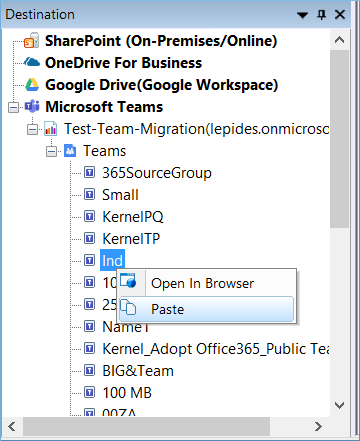Select Test-Team-Migration tenant node
360x441 pixels.
(x=196, y=129)
